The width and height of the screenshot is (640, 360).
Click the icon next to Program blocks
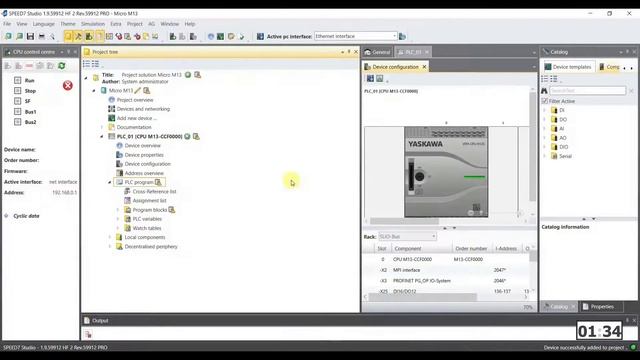coord(172,210)
